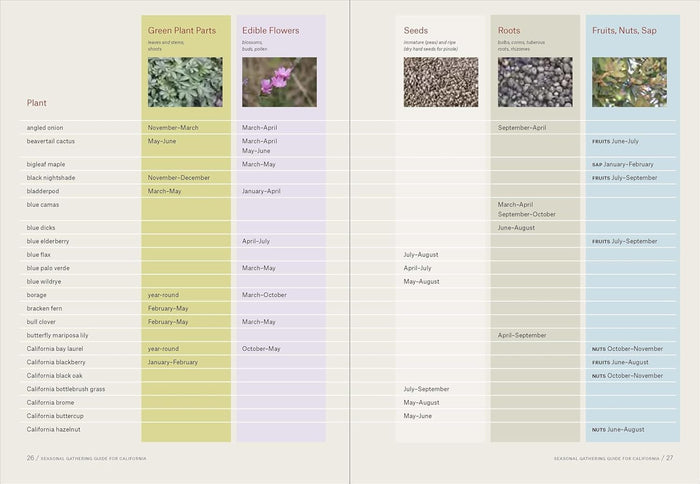This screenshot has height=484, width=700.
Task: Click the Seeds column heading
Action: [x=416, y=30]
